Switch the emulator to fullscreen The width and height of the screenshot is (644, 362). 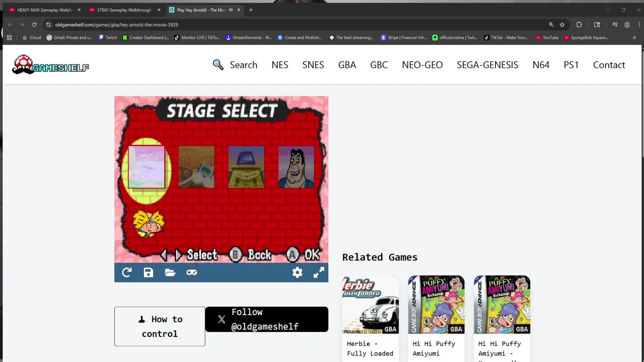pos(319,273)
